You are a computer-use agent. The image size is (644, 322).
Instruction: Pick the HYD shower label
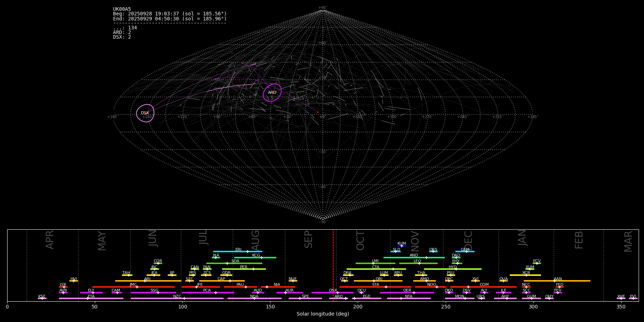pos(453,267)
